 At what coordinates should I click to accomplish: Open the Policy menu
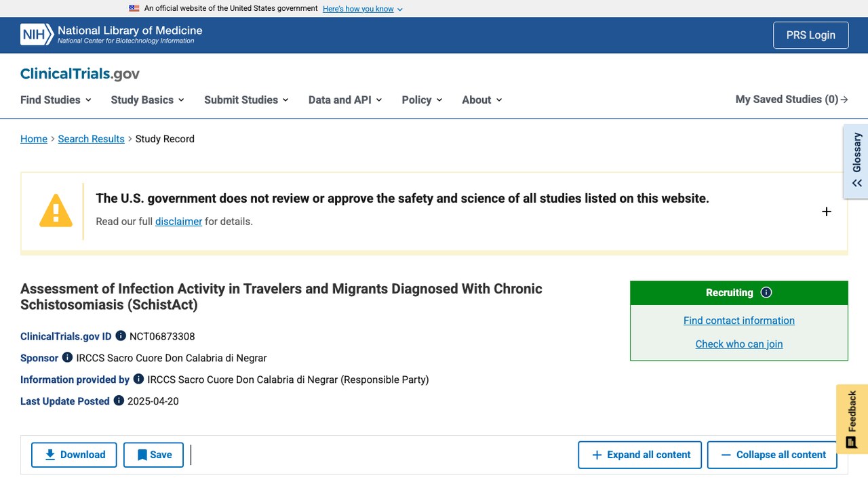pyautogui.click(x=422, y=100)
